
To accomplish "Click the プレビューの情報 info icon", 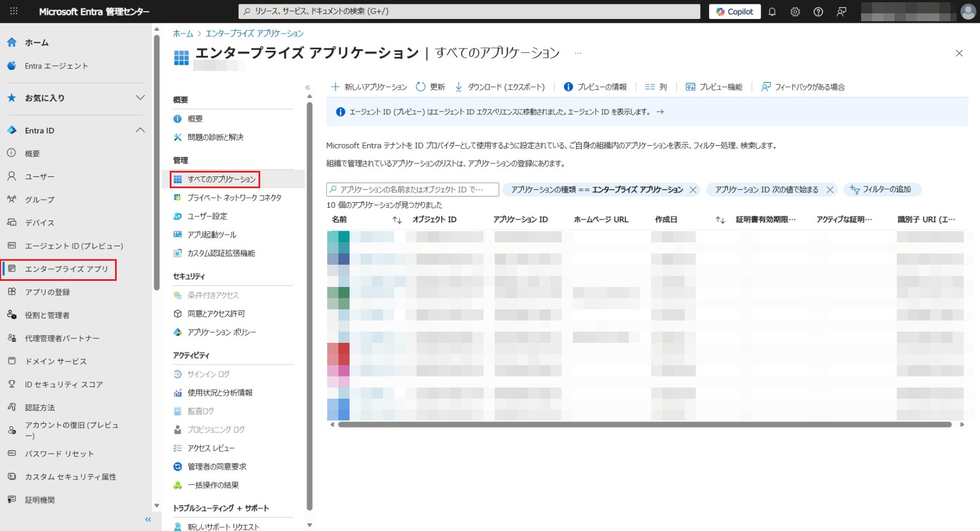I will pos(568,87).
